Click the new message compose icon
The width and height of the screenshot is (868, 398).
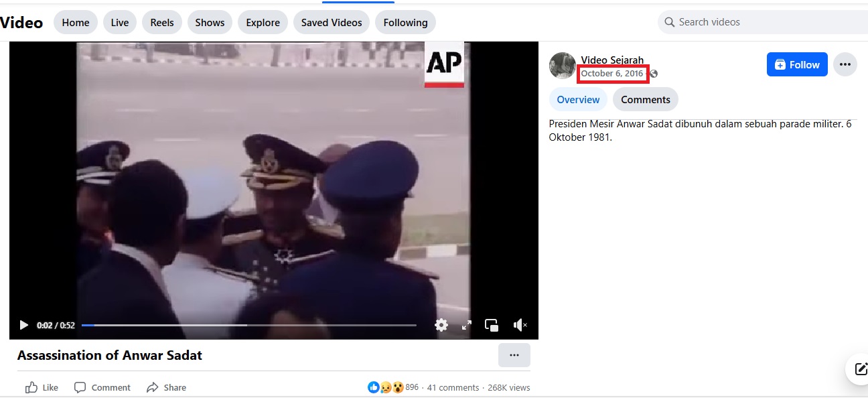pyautogui.click(x=861, y=369)
